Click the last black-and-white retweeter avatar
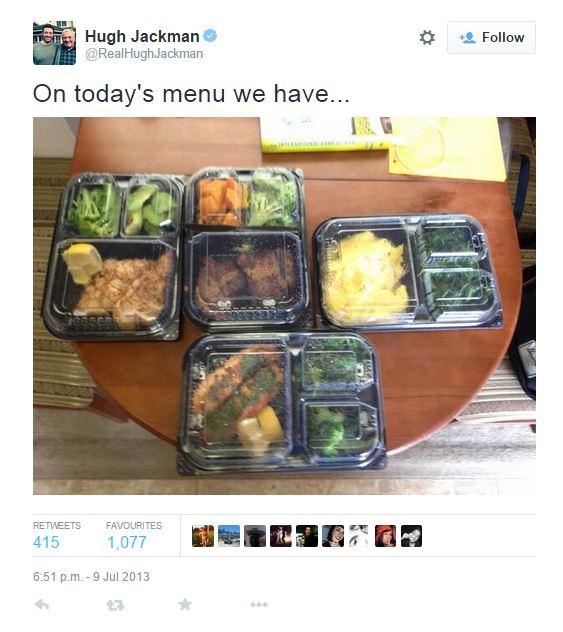The image size is (563, 632). click(411, 536)
